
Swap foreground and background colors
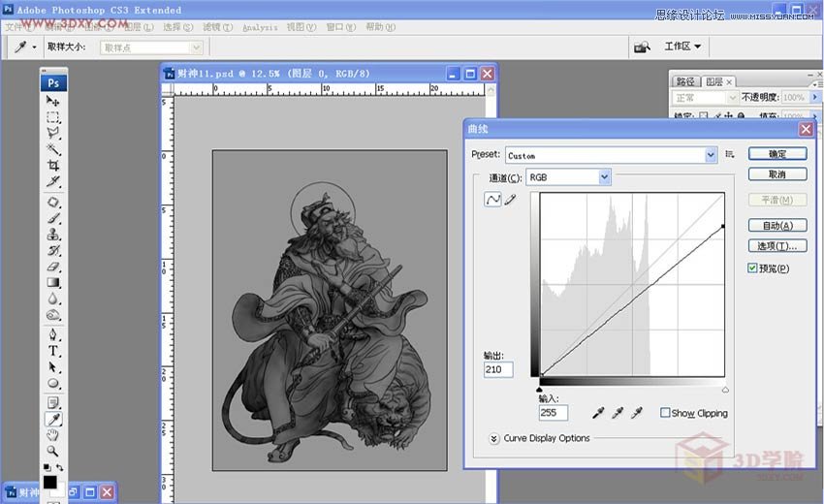(60, 467)
